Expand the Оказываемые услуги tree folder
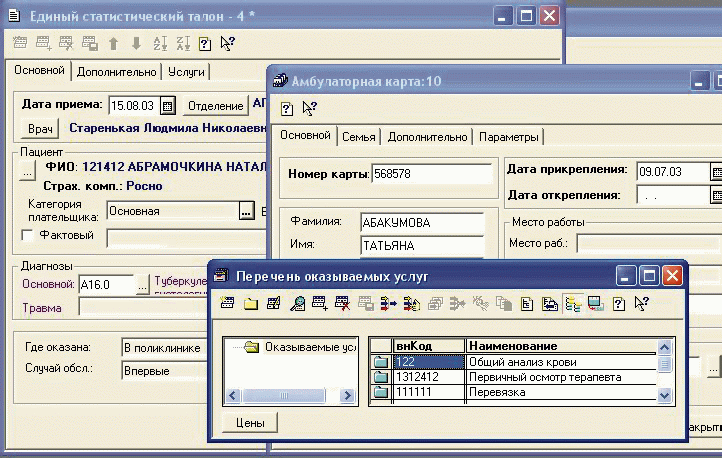 (x=251, y=347)
